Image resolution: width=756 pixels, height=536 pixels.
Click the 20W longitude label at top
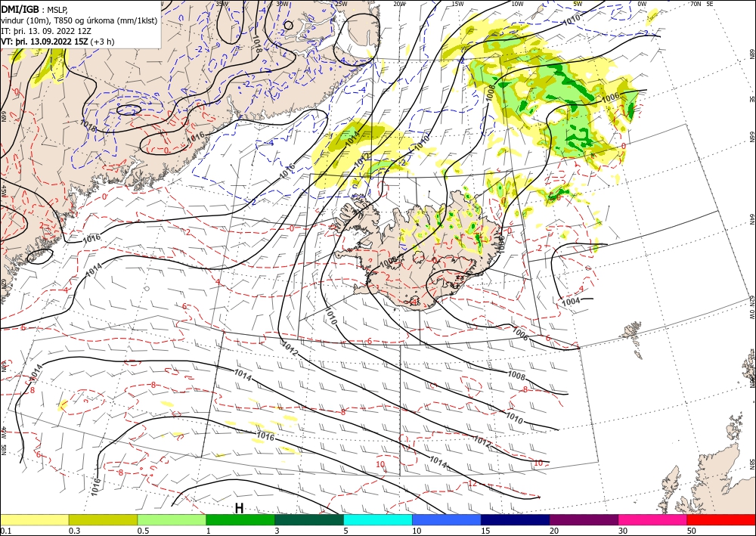[398, 4]
